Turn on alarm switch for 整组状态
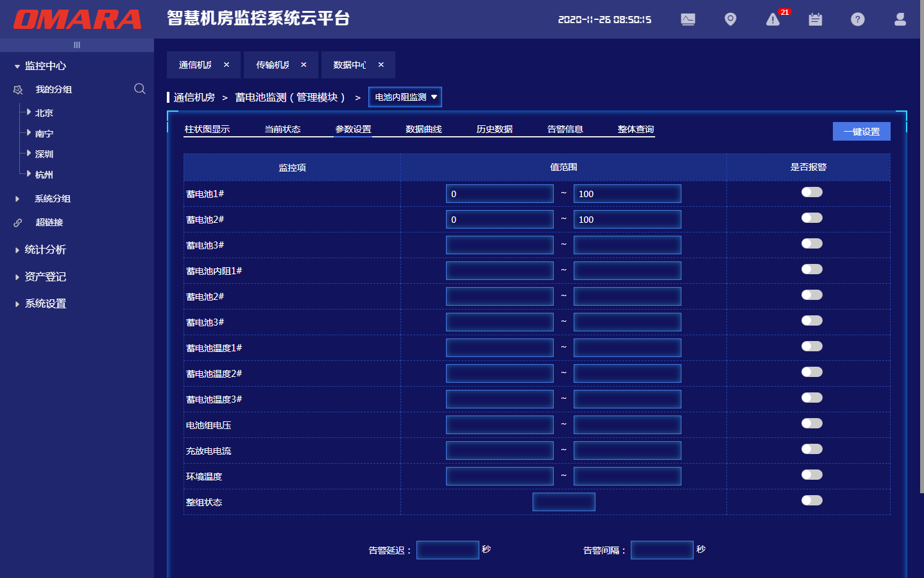The image size is (924, 578). click(812, 500)
